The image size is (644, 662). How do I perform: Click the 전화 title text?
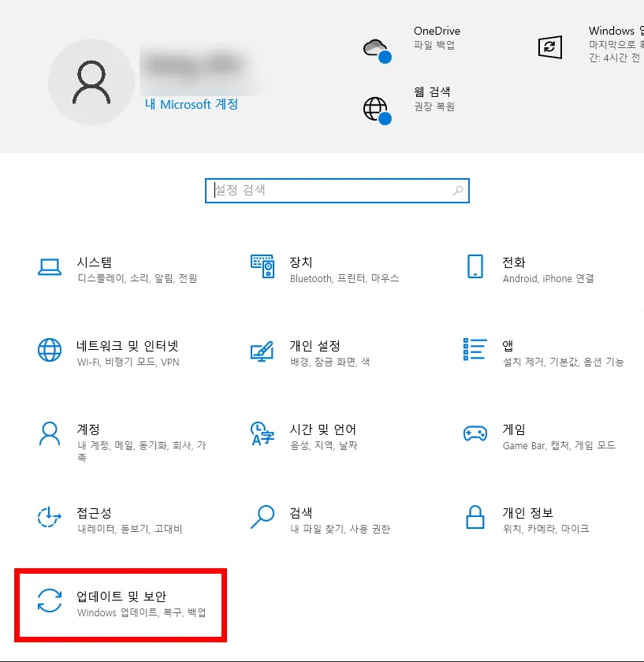click(514, 262)
